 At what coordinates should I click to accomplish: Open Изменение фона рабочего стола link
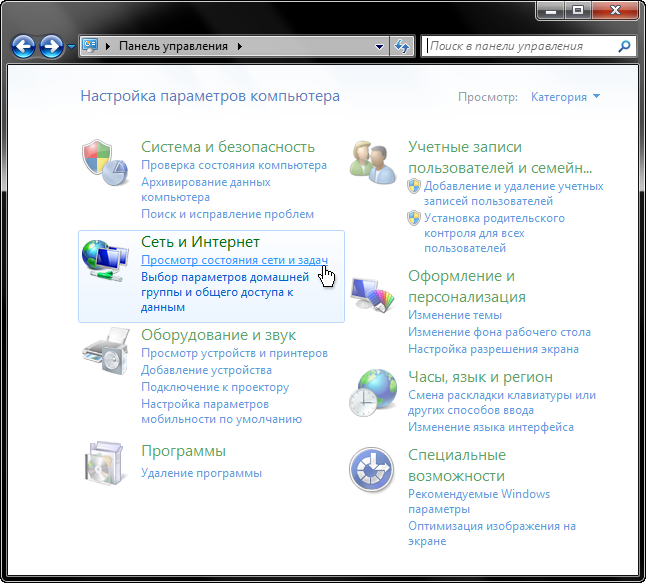[499, 332]
